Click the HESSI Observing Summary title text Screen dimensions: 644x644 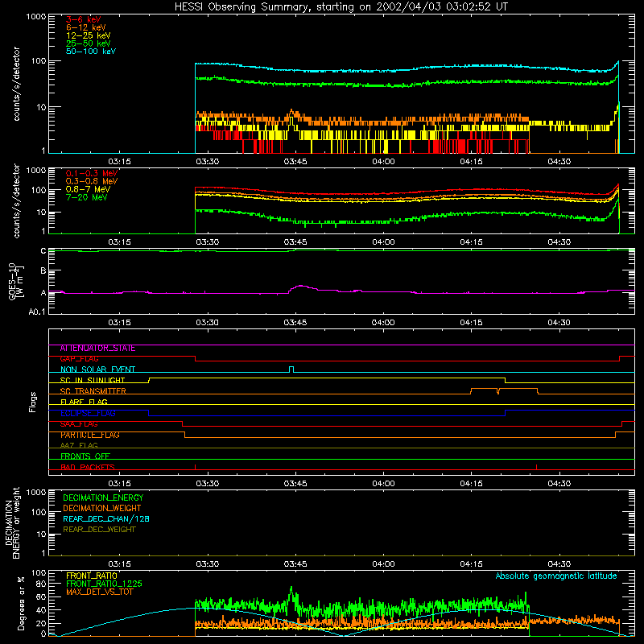(341, 6)
